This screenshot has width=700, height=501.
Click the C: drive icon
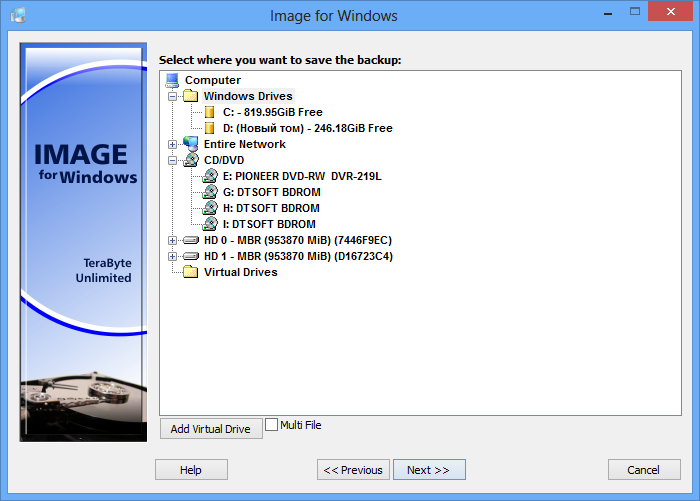click(x=209, y=112)
